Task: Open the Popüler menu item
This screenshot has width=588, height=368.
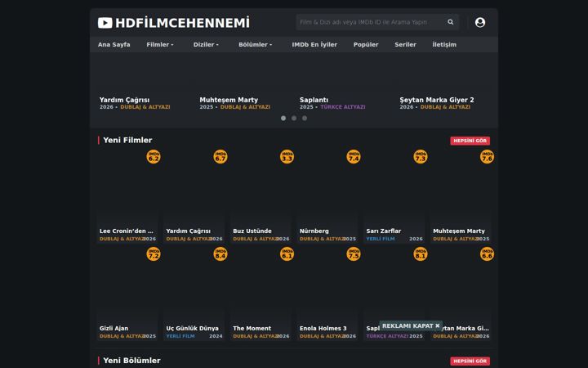Action: [x=366, y=44]
